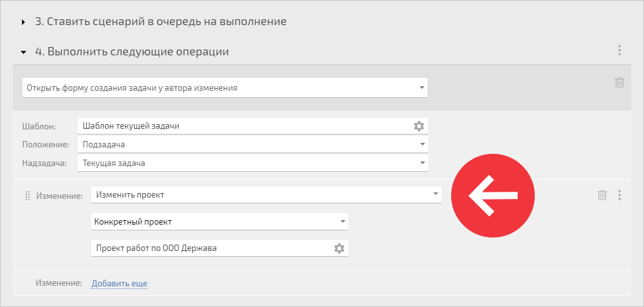The width and height of the screenshot is (644, 307).
Task: Click the Проект работ по ООО Держава field
Action: 220,248
